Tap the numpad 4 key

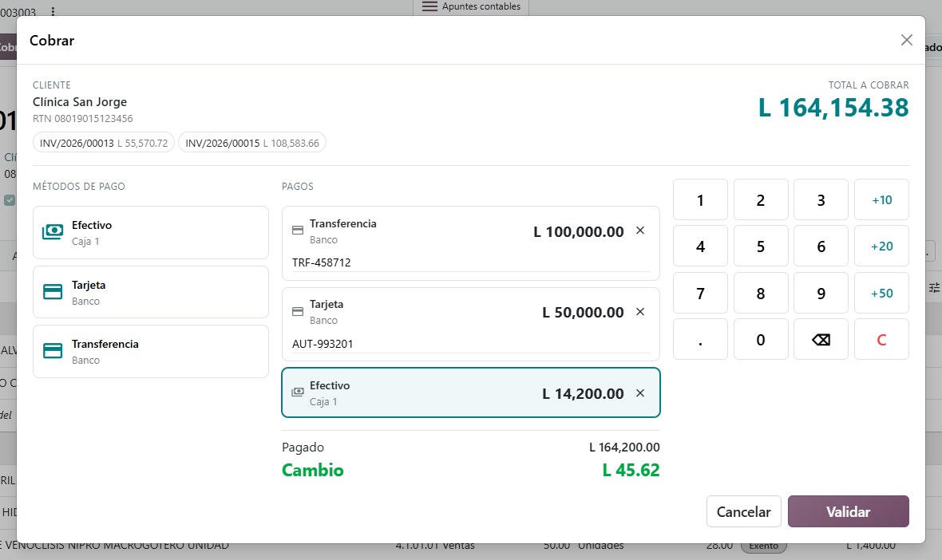click(700, 246)
